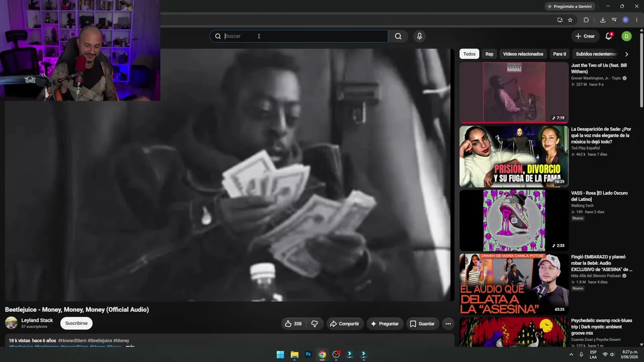The width and height of the screenshot is (644, 362).
Task: Open the ESP LAA input language indicator
Action: (593, 354)
